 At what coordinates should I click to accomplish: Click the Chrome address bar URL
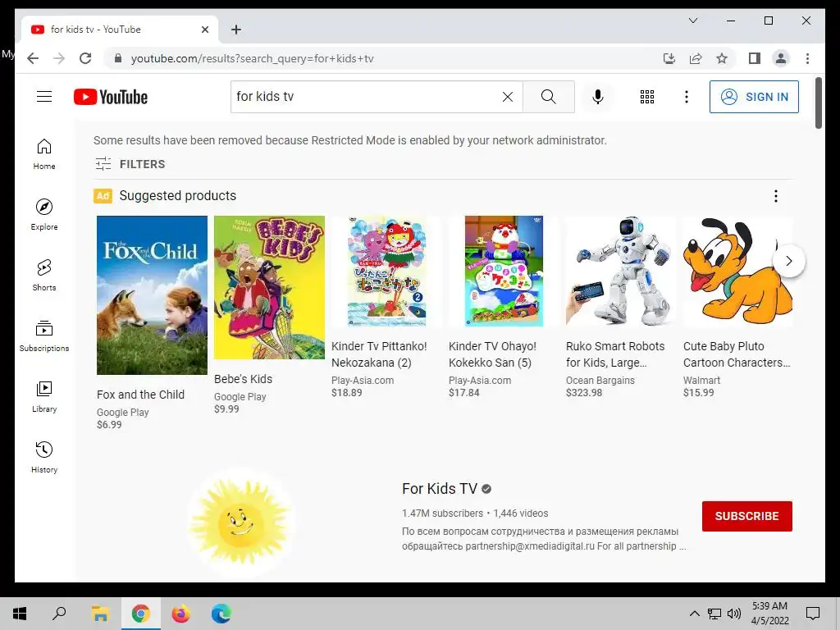tap(252, 58)
